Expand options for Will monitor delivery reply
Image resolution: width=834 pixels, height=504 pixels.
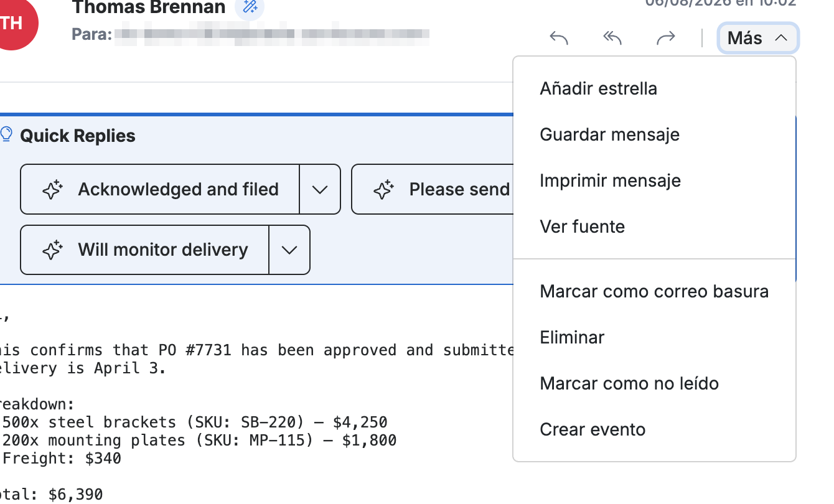(x=289, y=250)
